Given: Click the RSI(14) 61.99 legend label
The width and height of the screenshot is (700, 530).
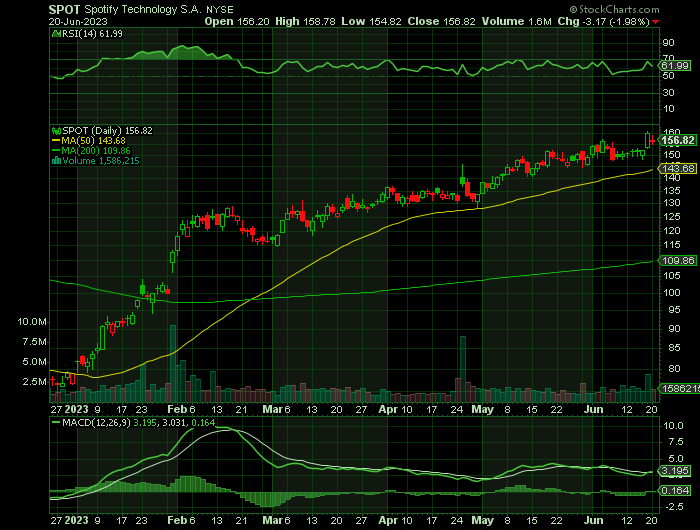Looking at the screenshot, I should [x=92, y=34].
